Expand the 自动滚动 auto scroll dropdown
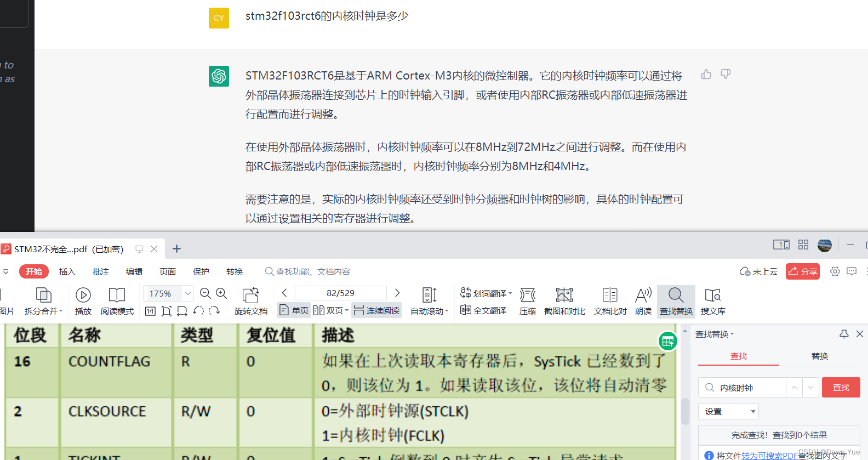This screenshot has height=460, width=868. click(447, 311)
